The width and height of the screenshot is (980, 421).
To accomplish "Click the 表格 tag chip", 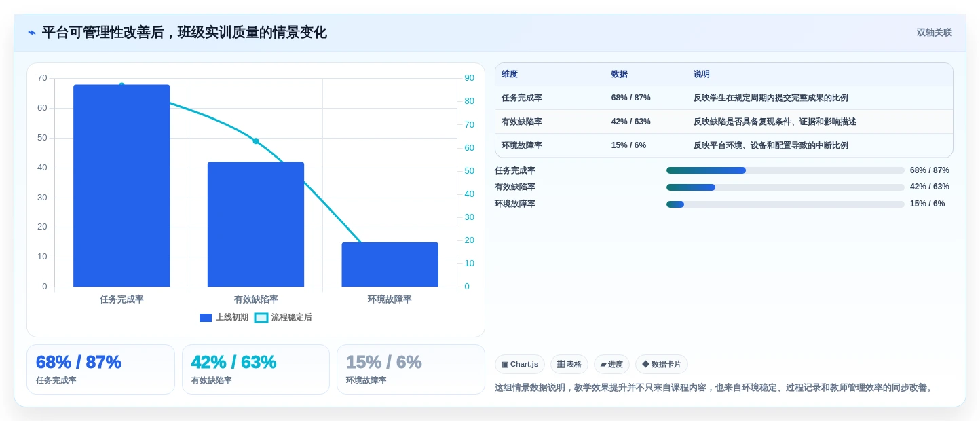I will (569, 364).
